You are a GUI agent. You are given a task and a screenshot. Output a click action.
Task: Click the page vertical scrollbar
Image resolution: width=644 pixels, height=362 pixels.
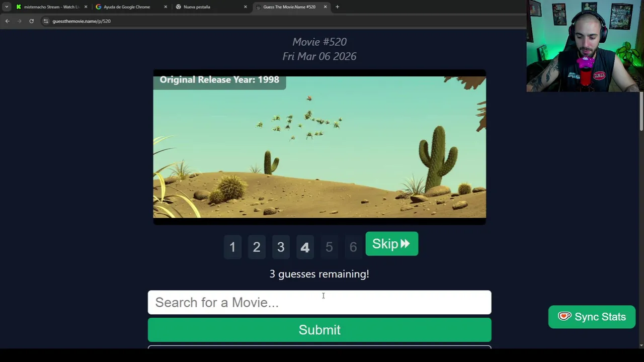pyautogui.click(x=641, y=112)
